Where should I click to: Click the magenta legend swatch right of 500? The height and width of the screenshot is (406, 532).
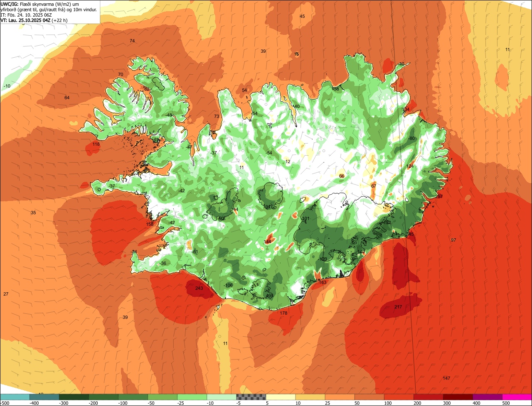[x=517, y=397]
